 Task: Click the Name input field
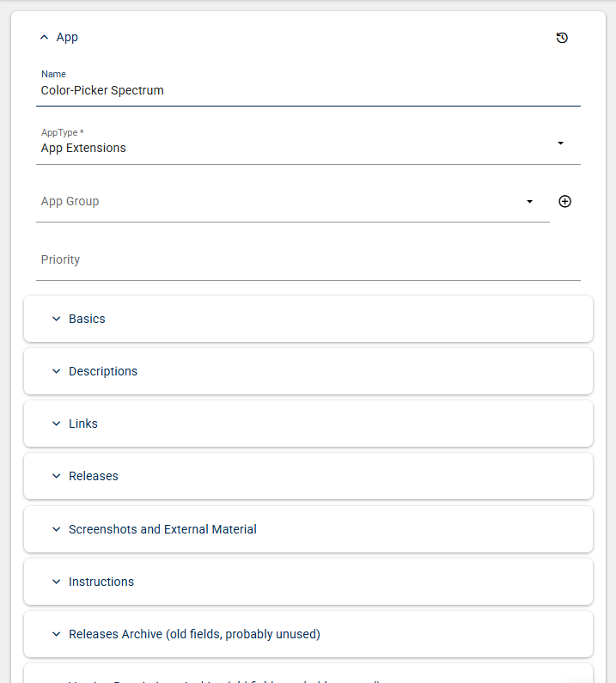[x=308, y=90]
